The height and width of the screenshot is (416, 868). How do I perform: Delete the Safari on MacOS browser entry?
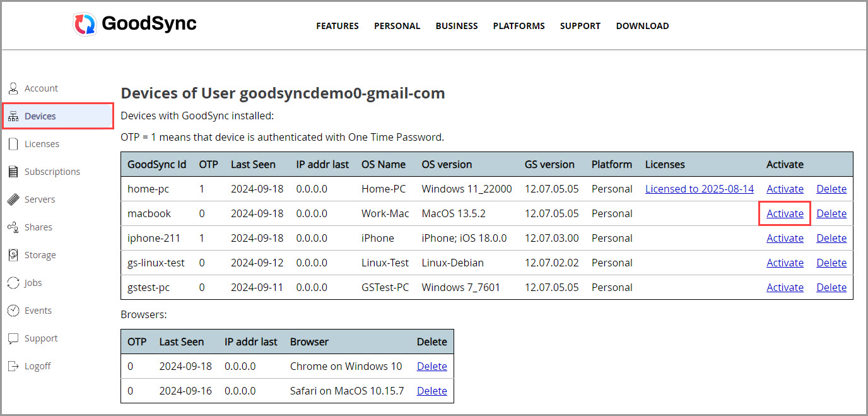coord(431,391)
